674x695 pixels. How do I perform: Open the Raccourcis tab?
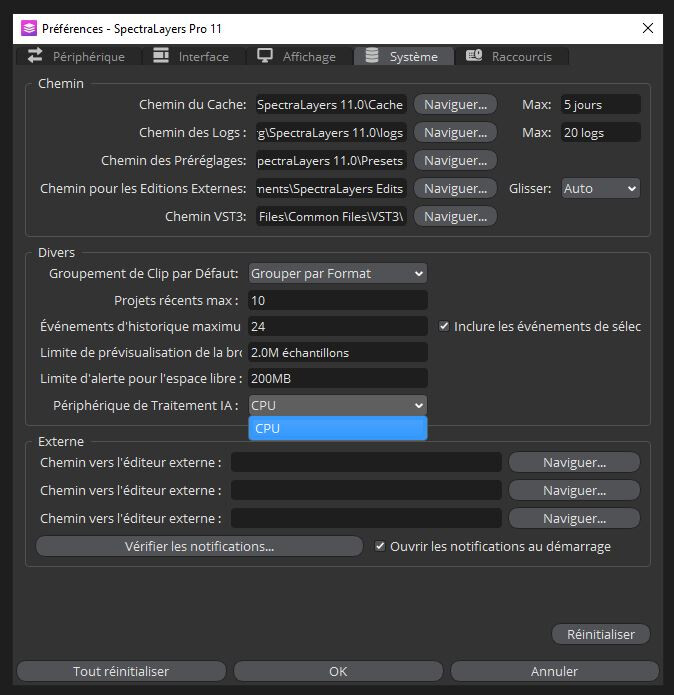(512, 56)
